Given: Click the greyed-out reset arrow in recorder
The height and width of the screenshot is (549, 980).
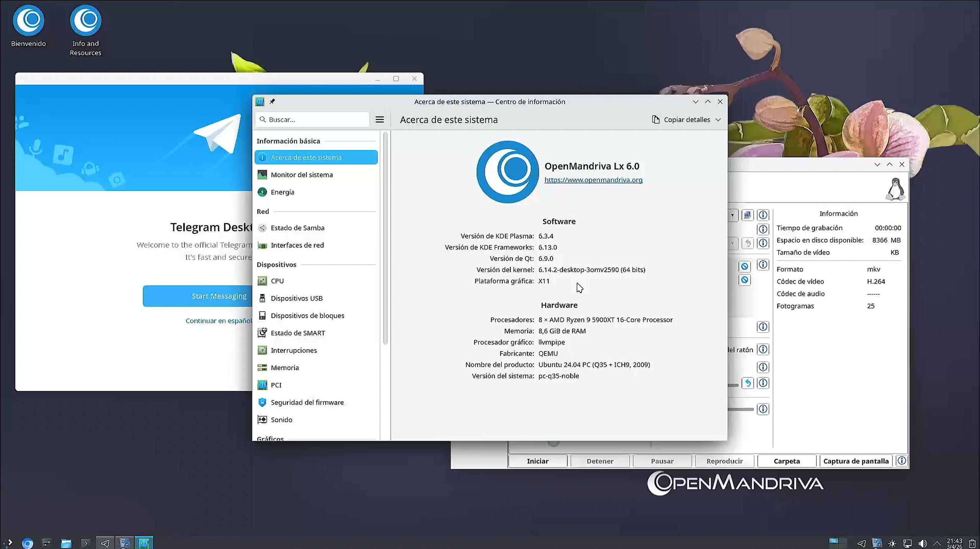Looking at the screenshot, I should coord(748,243).
